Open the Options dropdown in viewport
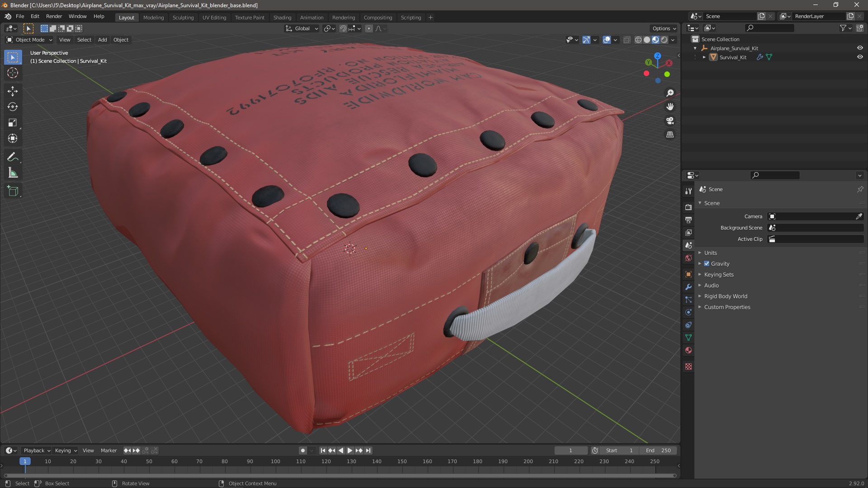This screenshot has width=868, height=488. tap(664, 28)
